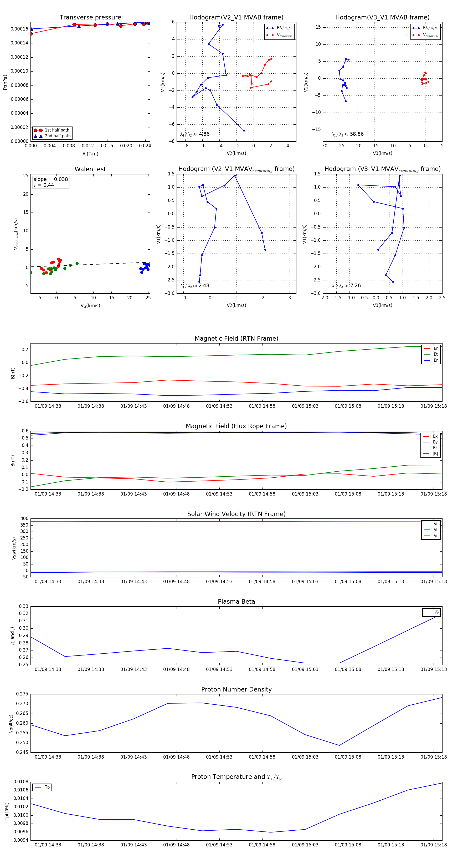Click the 'WalenTest' plot title

tap(90, 169)
